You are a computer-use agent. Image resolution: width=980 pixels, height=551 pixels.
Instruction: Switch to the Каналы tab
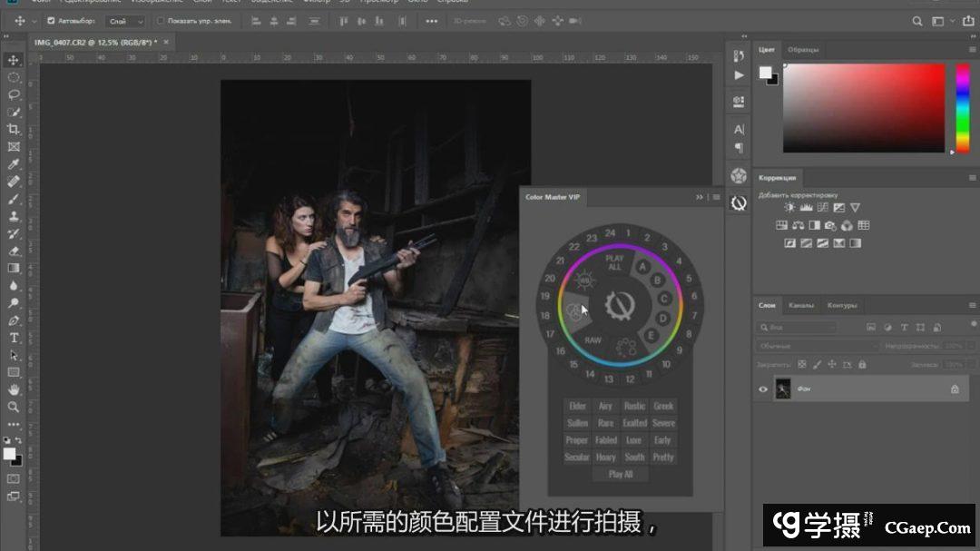pos(800,305)
